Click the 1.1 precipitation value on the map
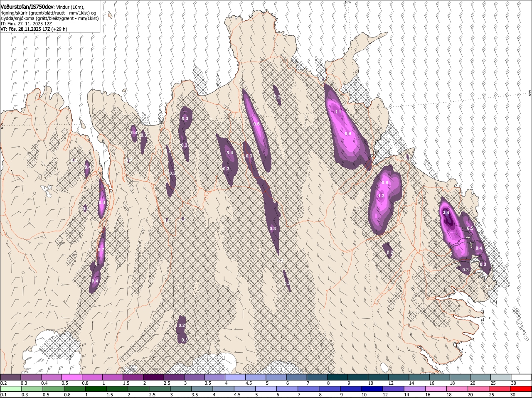 tap(338, 112)
